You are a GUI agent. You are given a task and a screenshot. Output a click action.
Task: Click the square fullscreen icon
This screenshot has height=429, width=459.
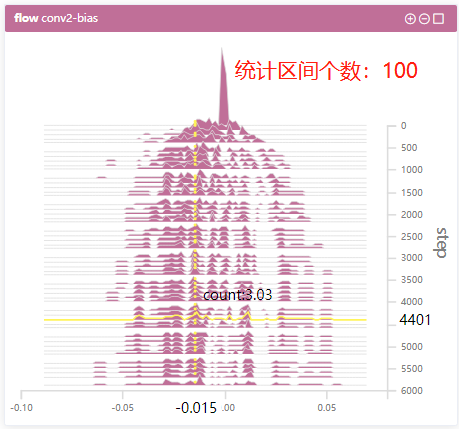pyautogui.click(x=438, y=19)
